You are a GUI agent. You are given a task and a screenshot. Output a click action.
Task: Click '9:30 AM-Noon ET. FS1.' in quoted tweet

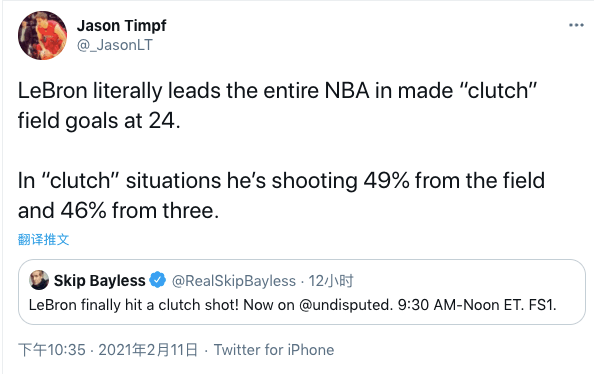point(477,305)
